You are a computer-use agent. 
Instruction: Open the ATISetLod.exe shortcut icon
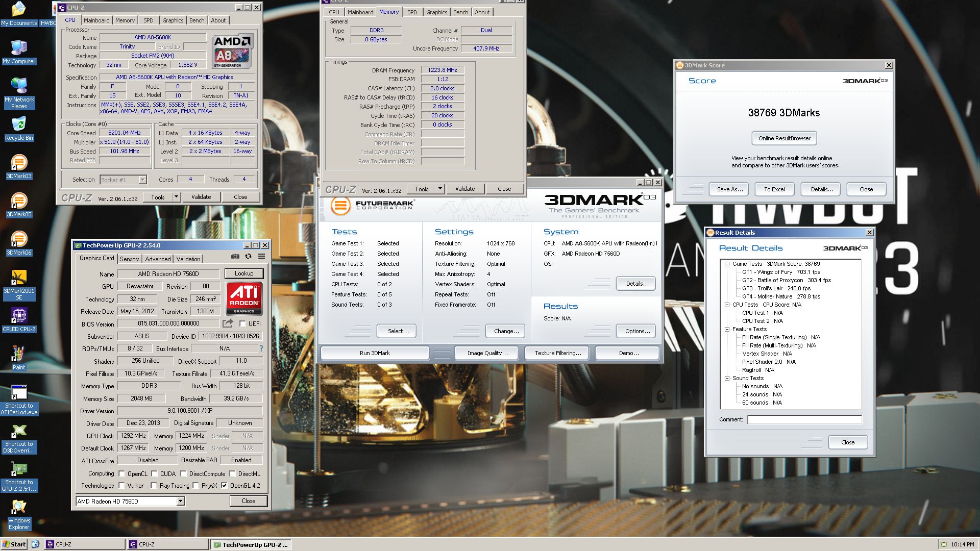[19, 399]
